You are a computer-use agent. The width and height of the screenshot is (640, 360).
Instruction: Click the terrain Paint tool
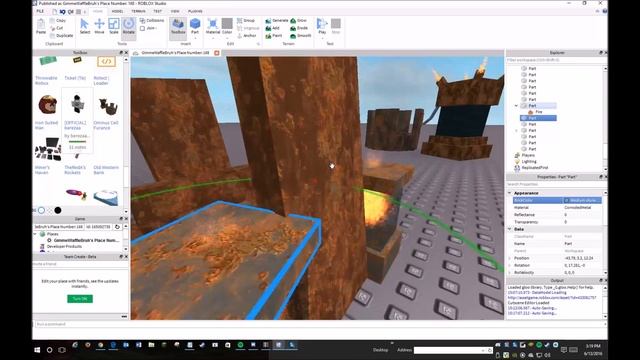(x=274, y=36)
